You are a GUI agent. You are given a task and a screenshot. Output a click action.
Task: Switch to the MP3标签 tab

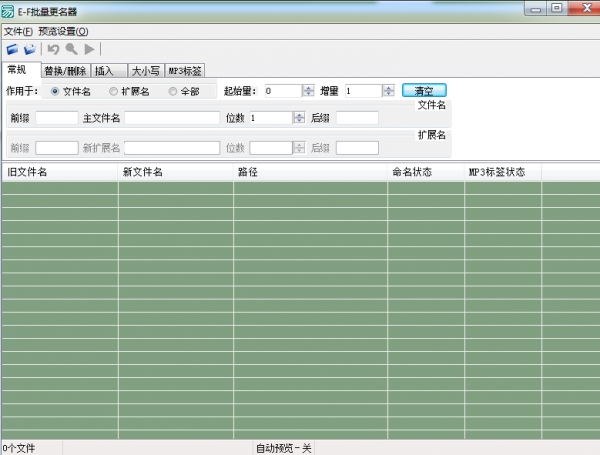point(185,71)
